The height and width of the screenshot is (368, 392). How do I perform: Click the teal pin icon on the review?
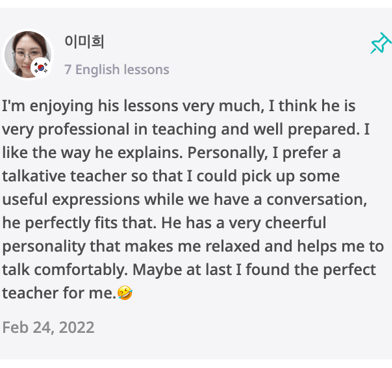click(381, 43)
